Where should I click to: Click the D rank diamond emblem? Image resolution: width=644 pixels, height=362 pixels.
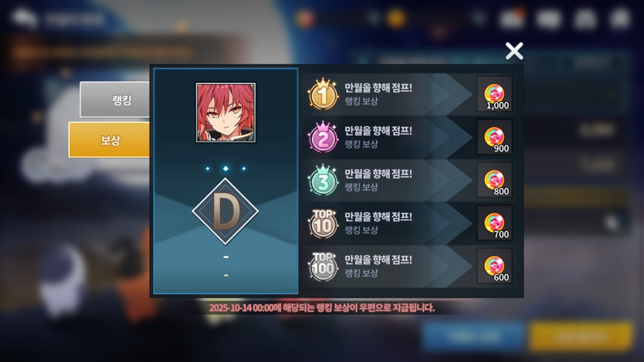pos(225,211)
